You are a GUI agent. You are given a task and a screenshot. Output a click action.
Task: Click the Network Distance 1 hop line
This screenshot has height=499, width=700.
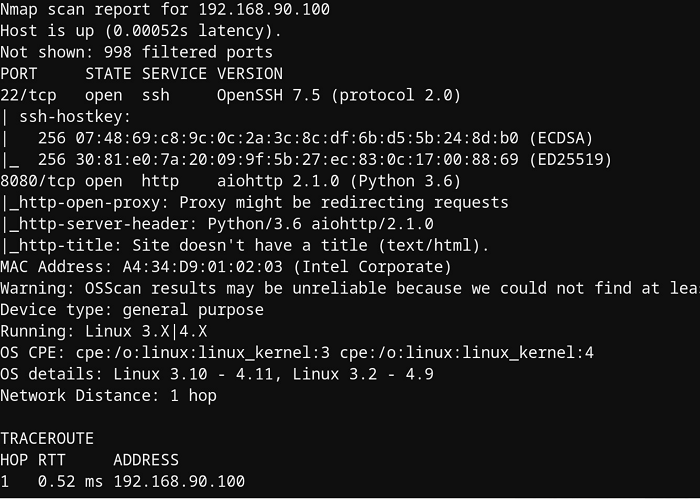click(x=108, y=396)
